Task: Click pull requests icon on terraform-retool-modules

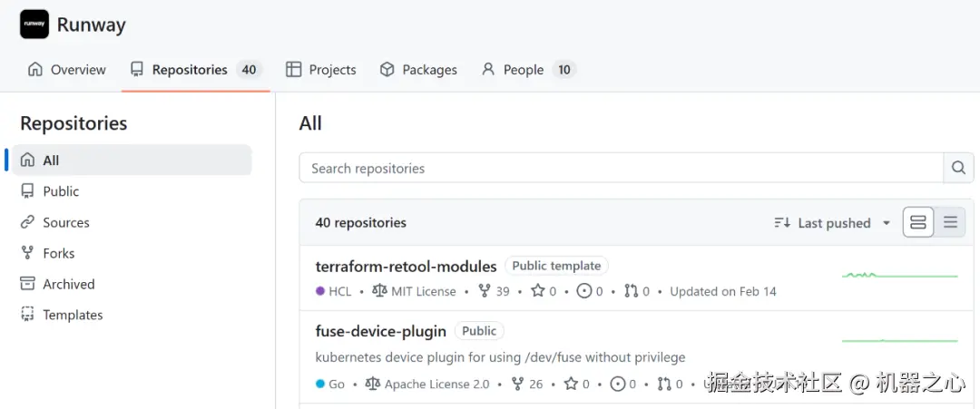Action: click(631, 291)
